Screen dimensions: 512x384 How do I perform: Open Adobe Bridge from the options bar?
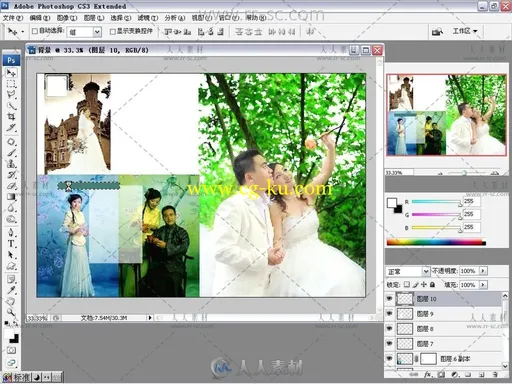[x=437, y=32]
